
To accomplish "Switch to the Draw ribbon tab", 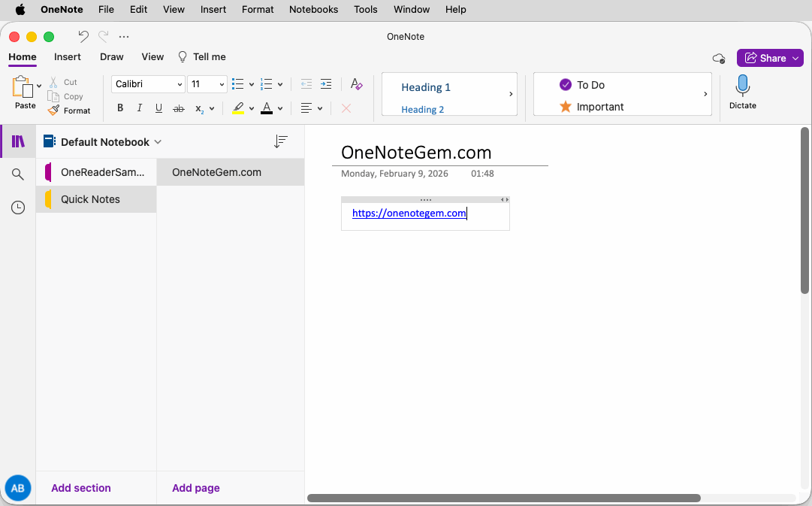I will coord(111,56).
